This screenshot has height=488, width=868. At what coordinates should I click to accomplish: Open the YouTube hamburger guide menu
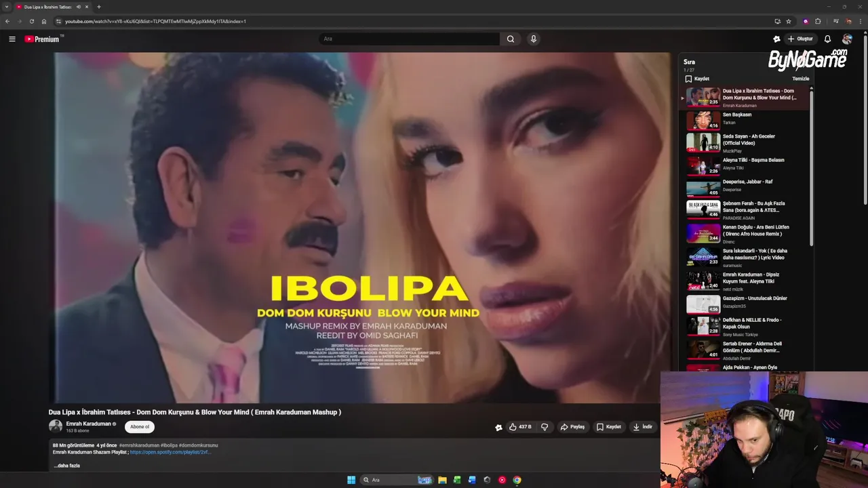[12, 39]
